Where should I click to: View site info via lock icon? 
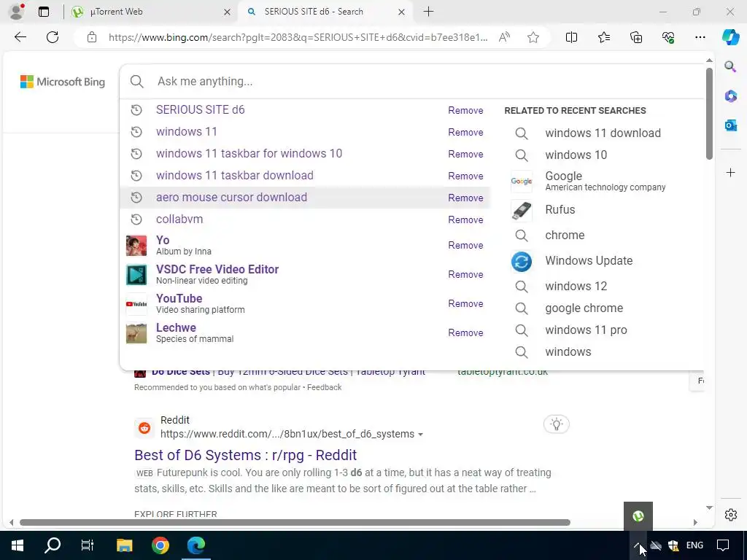92,37
